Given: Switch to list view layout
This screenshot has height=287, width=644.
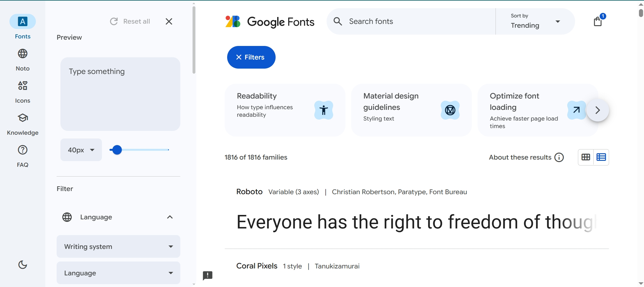Looking at the screenshot, I should (x=601, y=157).
